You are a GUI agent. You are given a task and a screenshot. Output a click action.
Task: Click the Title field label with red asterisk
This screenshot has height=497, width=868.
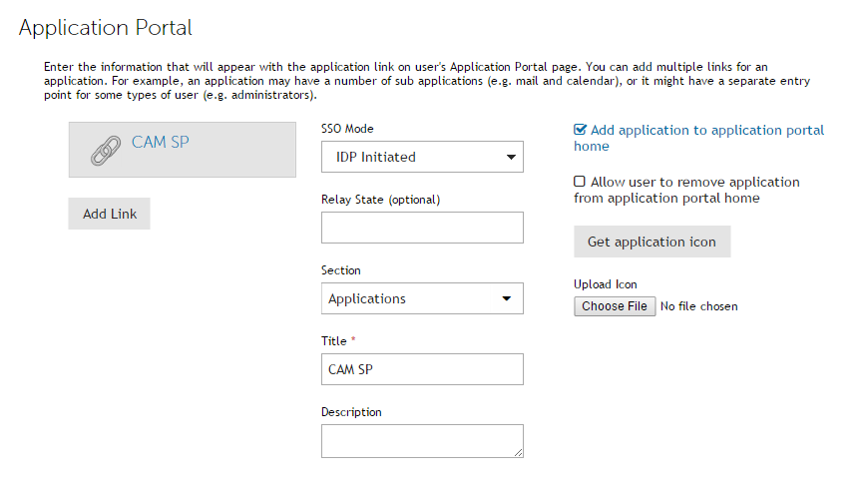(338, 341)
